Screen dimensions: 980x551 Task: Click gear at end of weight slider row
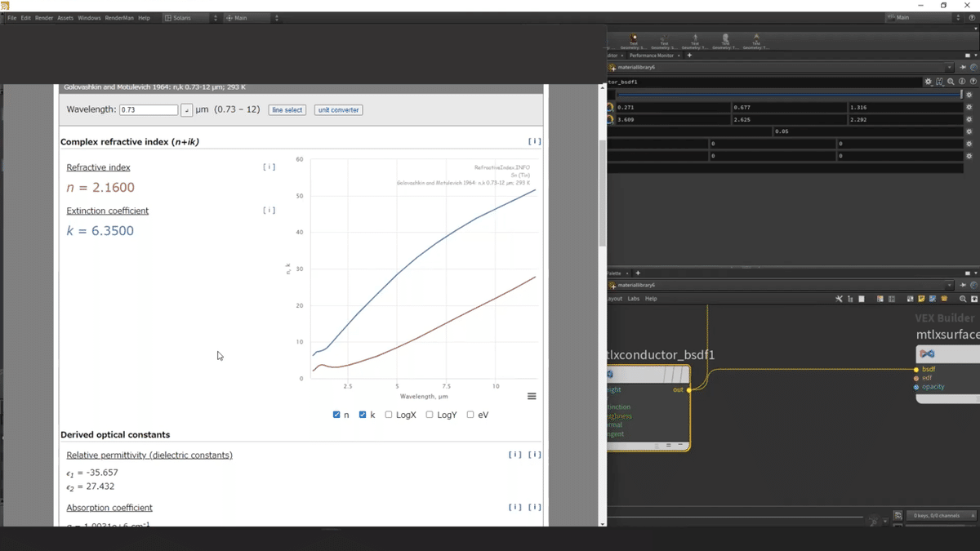pyautogui.click(x=969, y=95)
